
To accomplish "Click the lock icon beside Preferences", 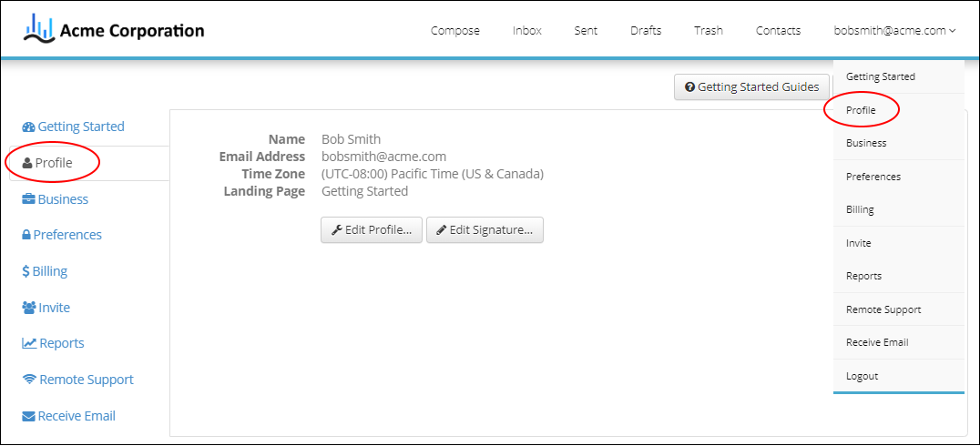I will click(x=26, y=236).
